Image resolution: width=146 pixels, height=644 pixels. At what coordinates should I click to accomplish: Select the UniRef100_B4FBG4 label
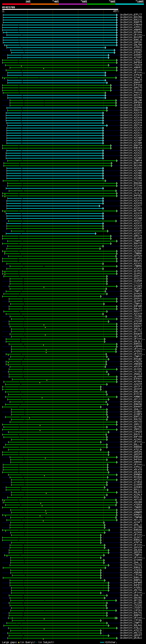pyautogui.click(x=131, y=63)
